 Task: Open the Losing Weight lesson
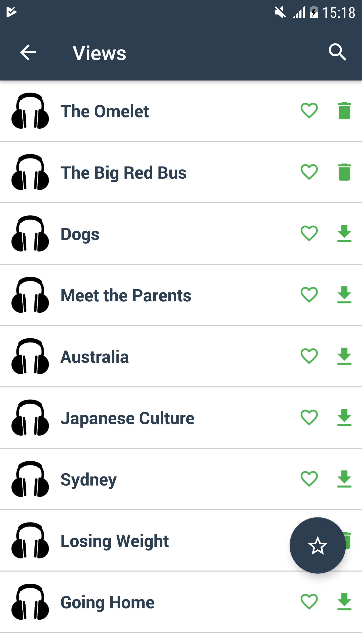pyautogui.click(x=115, y=541)
